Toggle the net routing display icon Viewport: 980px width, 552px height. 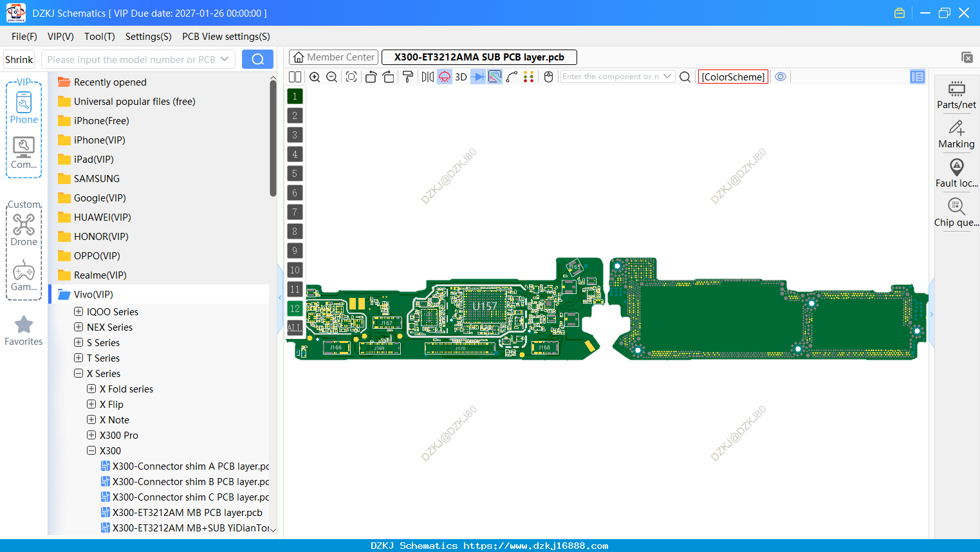[x=495, y=77]
